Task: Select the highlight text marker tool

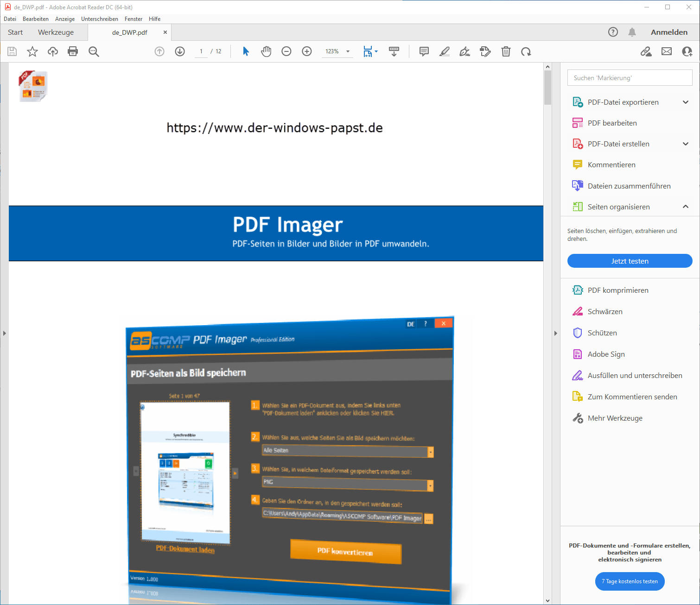Action: point(445,51)
